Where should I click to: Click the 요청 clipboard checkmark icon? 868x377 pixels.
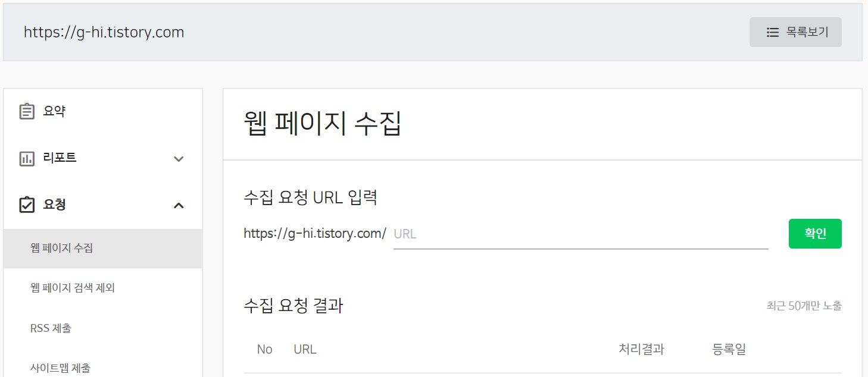[x=27, y=205]
